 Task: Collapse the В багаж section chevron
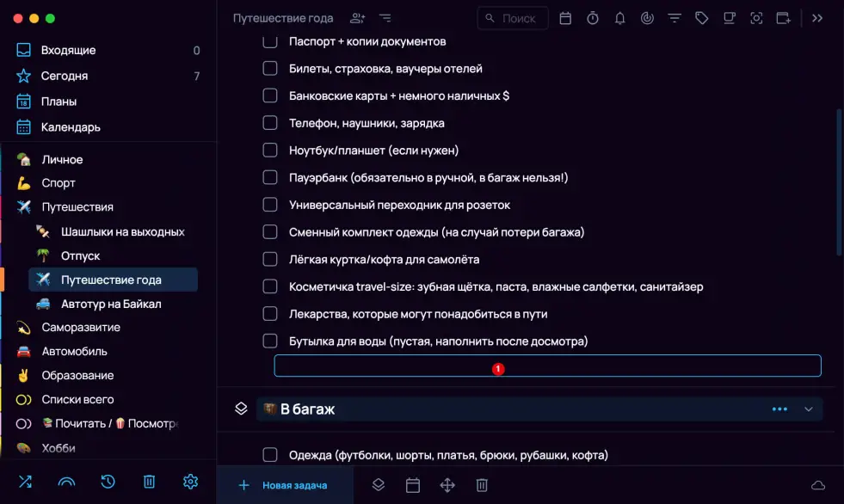tap(808, 409)
